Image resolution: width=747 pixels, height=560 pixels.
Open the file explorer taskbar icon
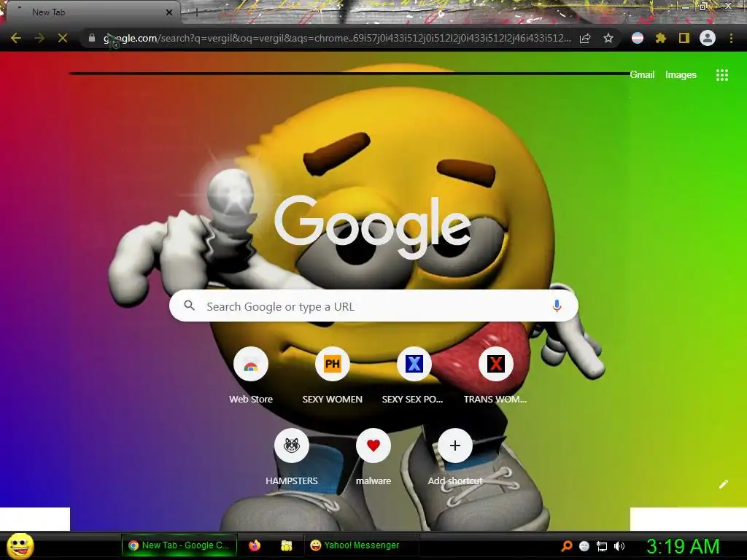point(286,545)
